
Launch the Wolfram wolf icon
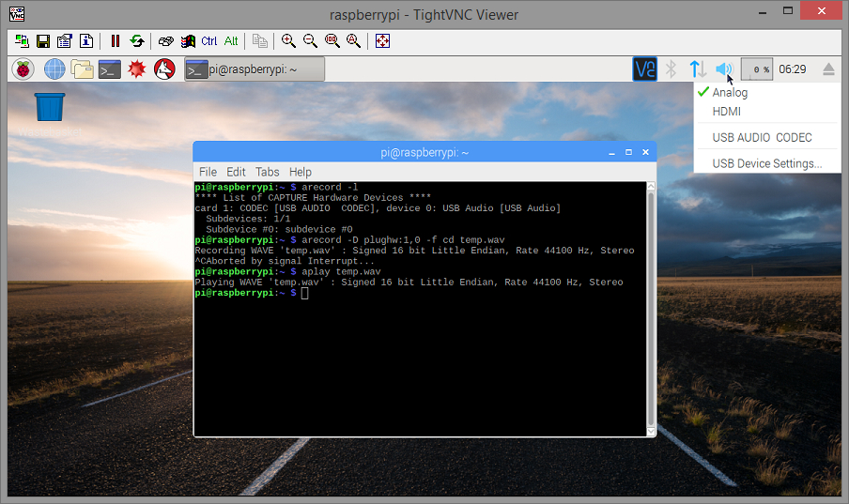point(164,69)
